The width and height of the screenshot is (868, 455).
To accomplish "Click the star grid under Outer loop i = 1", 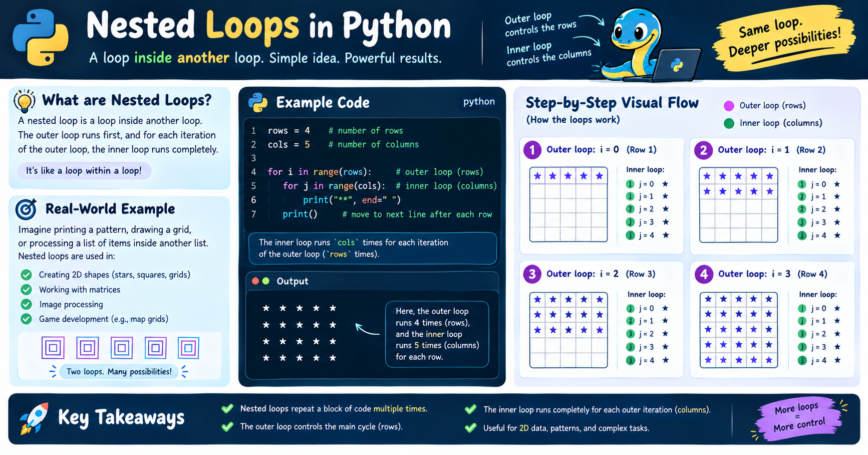I will point(739,205).
